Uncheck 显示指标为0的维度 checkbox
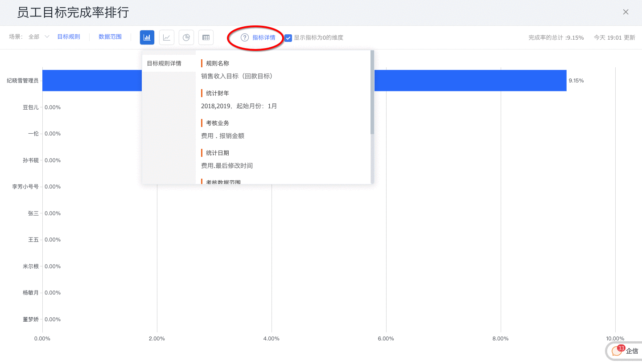This screenshot has width=642, height=364. (288, 38)
